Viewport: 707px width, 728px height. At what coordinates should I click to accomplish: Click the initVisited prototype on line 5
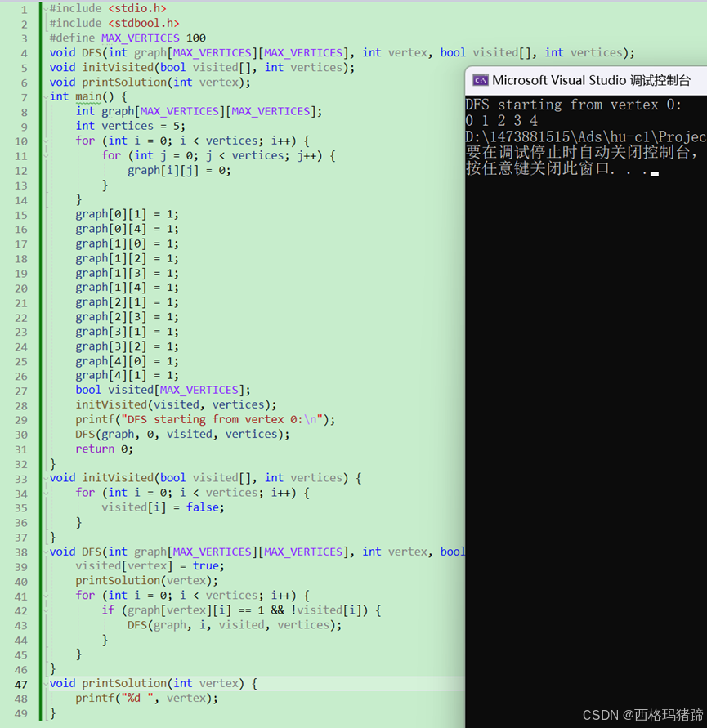[x=203, y=68]
